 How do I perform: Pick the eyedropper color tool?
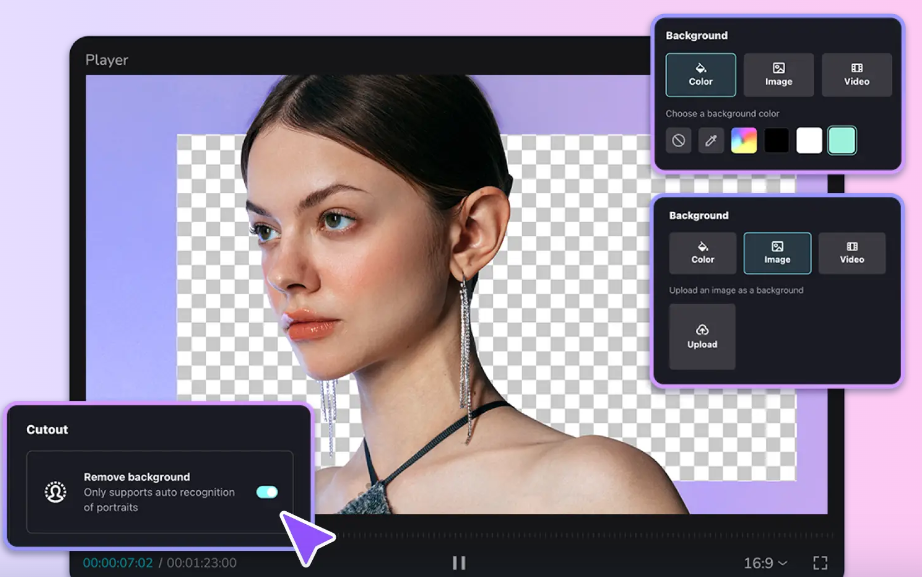pos(711,141)
